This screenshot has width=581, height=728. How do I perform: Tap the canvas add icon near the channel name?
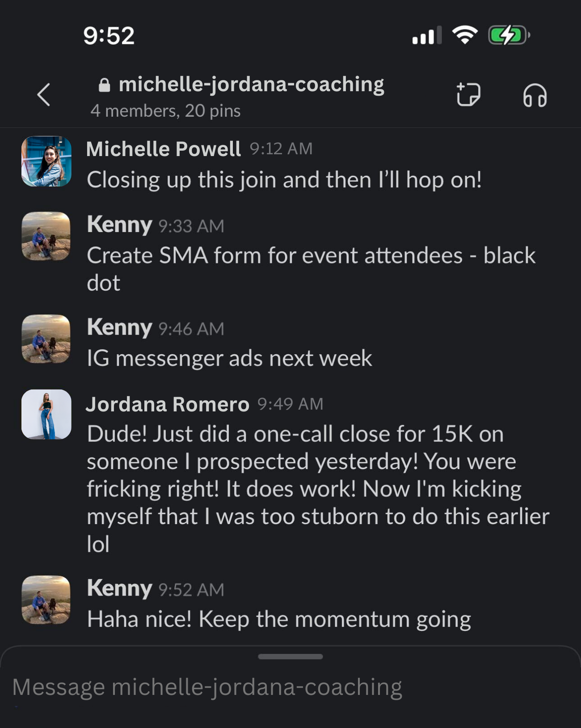point(468,95)
